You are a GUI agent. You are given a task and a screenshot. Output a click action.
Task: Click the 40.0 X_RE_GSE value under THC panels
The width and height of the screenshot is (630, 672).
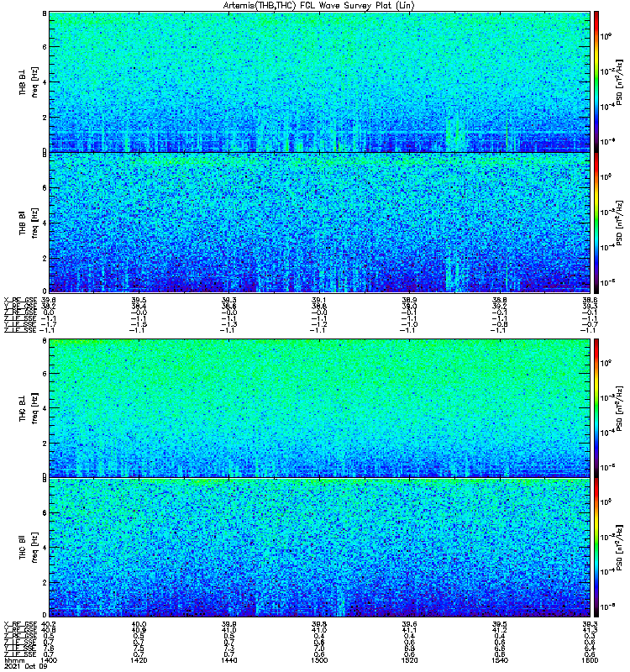click(139, 624)
